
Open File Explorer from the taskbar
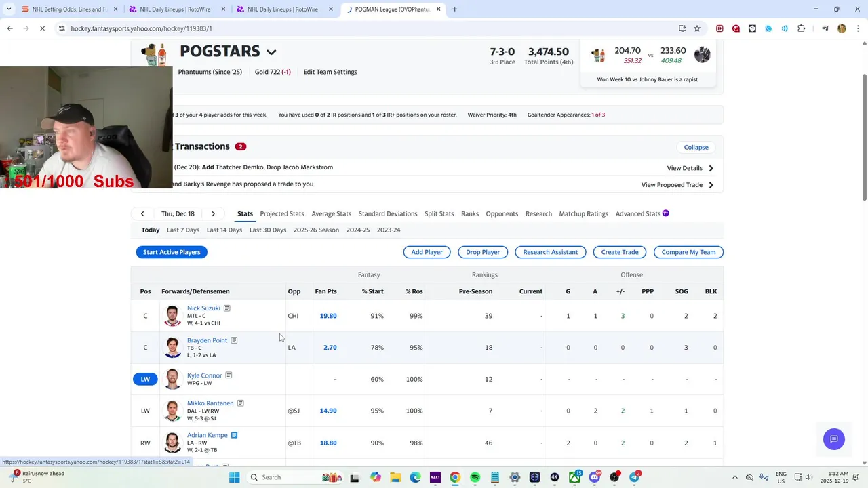395,477
